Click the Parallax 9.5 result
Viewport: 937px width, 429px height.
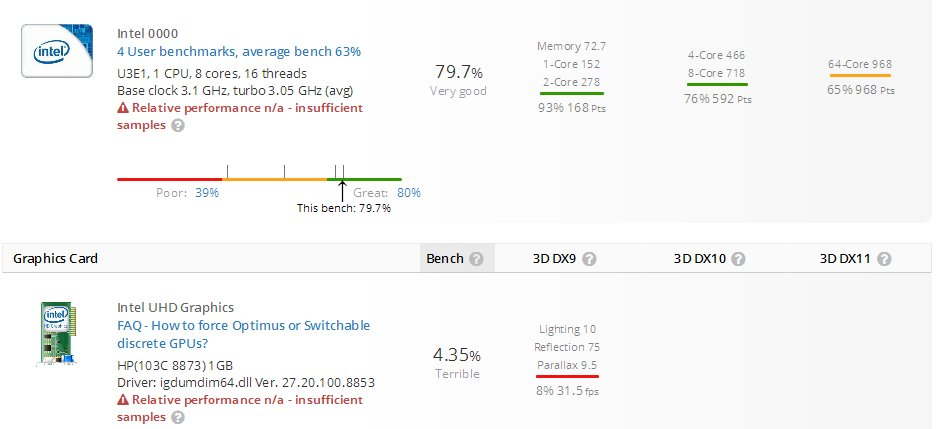(x=567, y=365)
